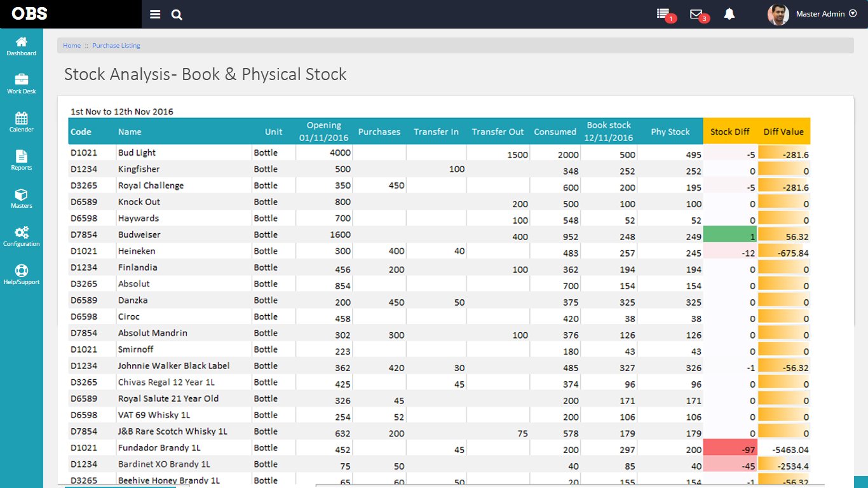Open the hamburger menu icon

click(x=155, y=15)
